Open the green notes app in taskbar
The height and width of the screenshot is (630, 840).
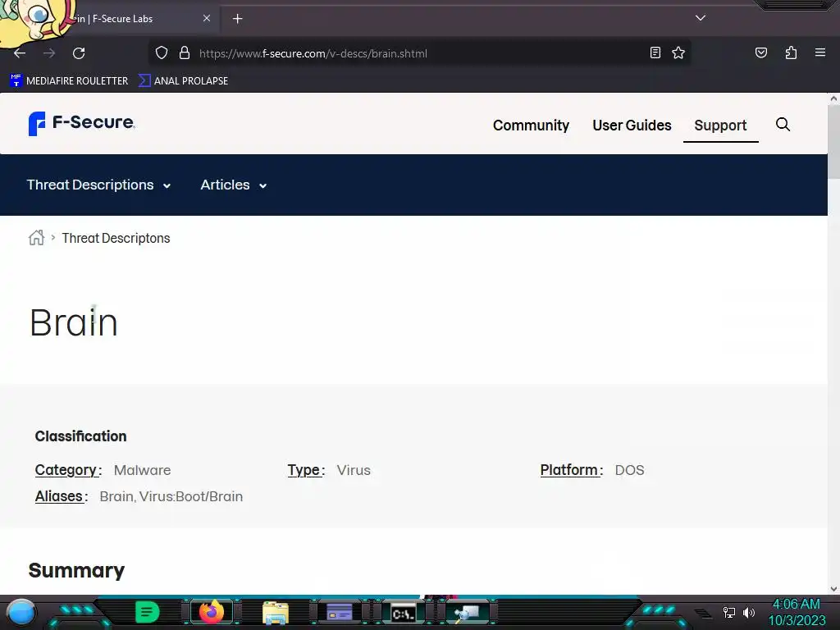147,612
